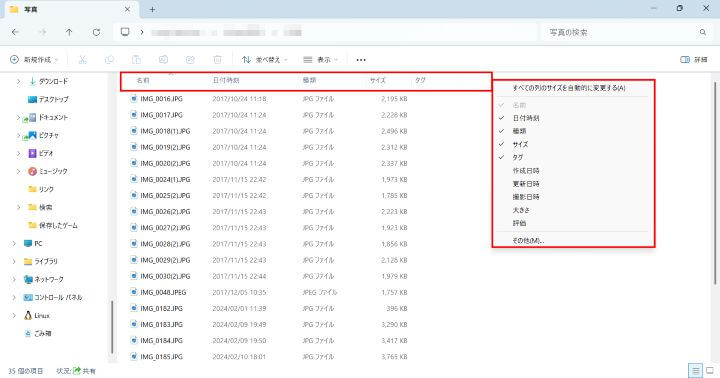Choose その他(M)... menu item
The height and width of the screenshot is (378, 720).
point(528,240)
